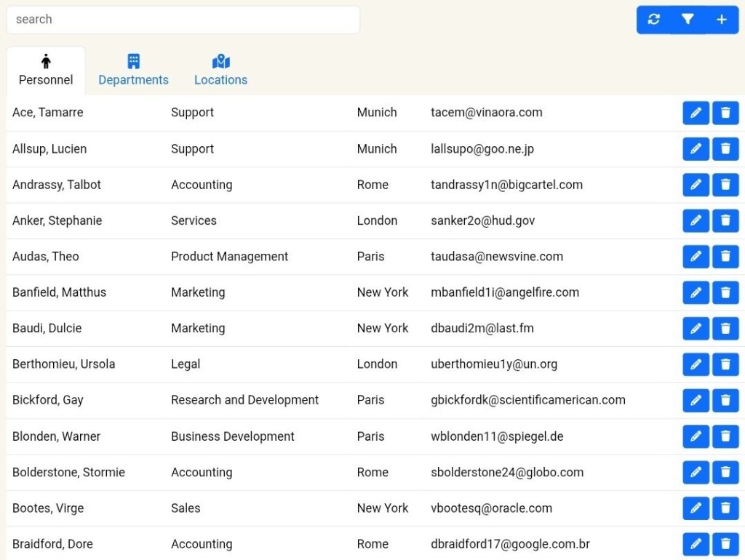The image size is (745, 560).
Task: Click the refresh icon button
Action: click(x=653, y=20)
